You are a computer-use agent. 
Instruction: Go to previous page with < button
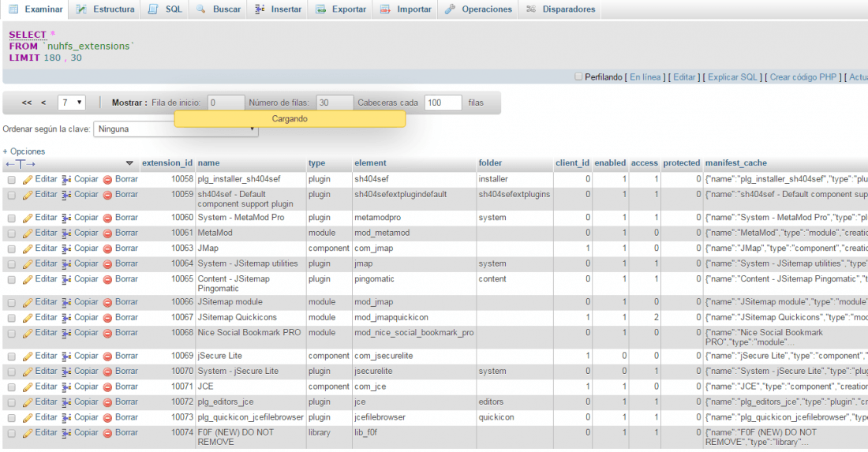[x=43, y=103]
